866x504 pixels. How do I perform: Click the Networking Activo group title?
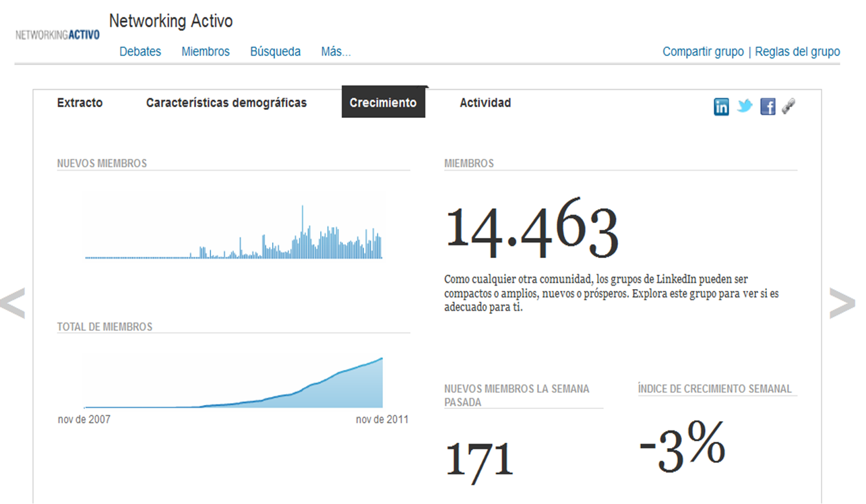tap(171, 21)
